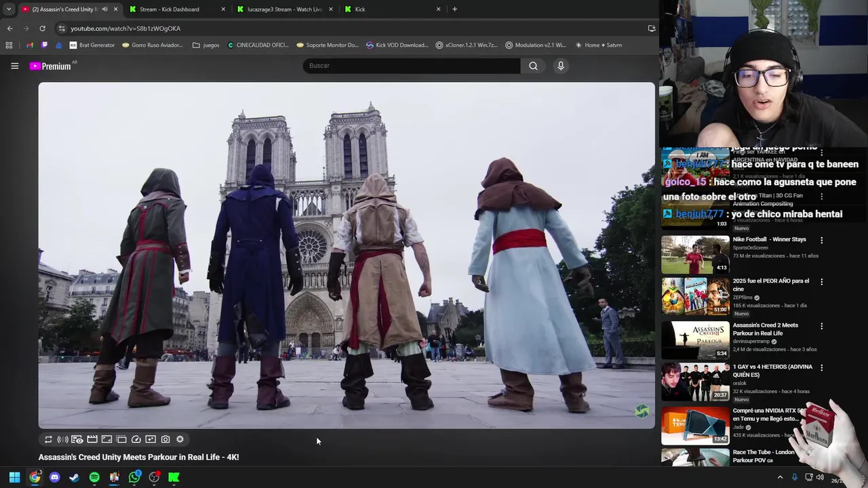Open Steam from the taskbar

(x=74, y=477)
